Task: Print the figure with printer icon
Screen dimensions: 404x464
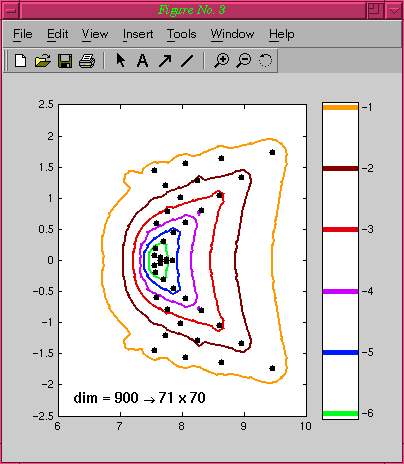Action: point(87,61)
